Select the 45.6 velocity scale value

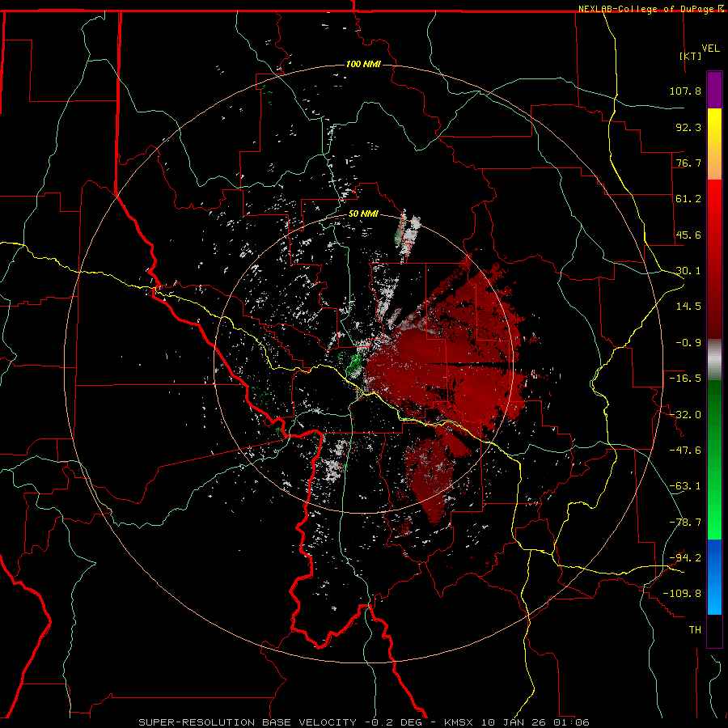688,235
